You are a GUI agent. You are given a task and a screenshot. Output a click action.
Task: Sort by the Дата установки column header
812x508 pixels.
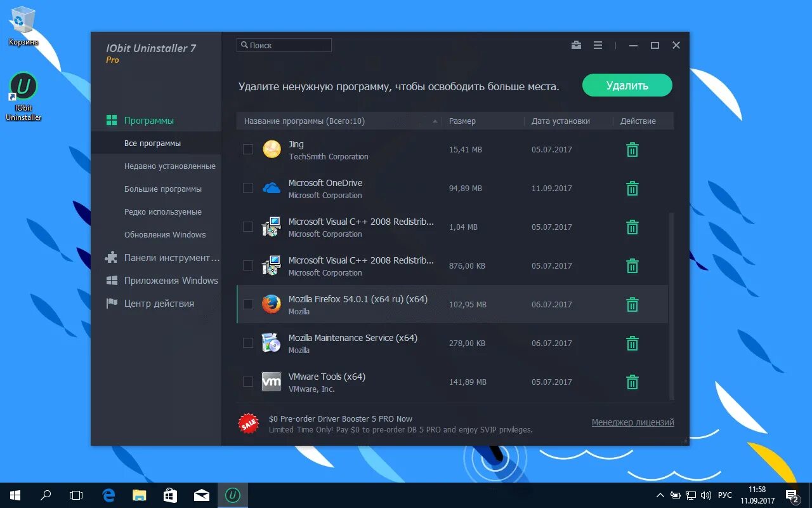tap(568, 121)
